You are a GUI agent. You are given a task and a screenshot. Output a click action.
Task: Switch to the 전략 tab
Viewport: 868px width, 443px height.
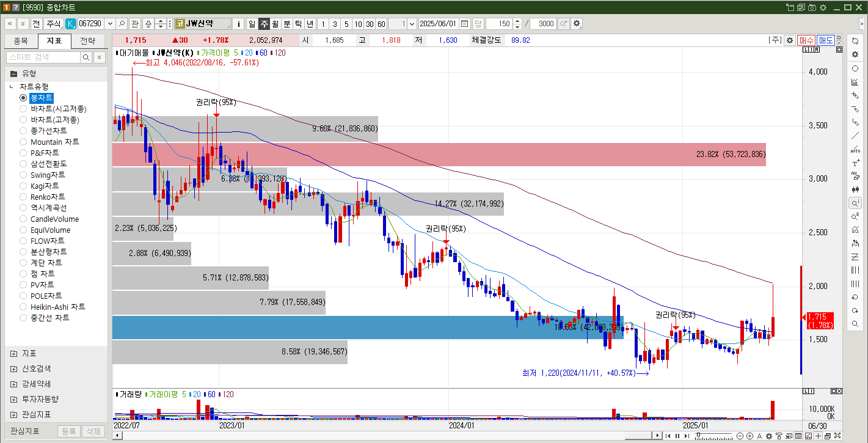pos(87,41)
